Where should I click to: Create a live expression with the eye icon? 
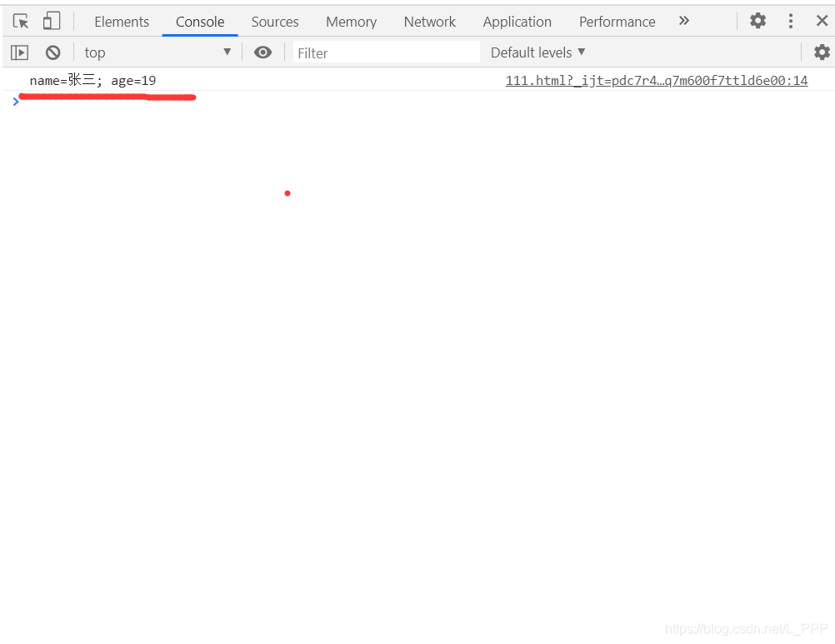pyautogui.click(x=262, y=52)
